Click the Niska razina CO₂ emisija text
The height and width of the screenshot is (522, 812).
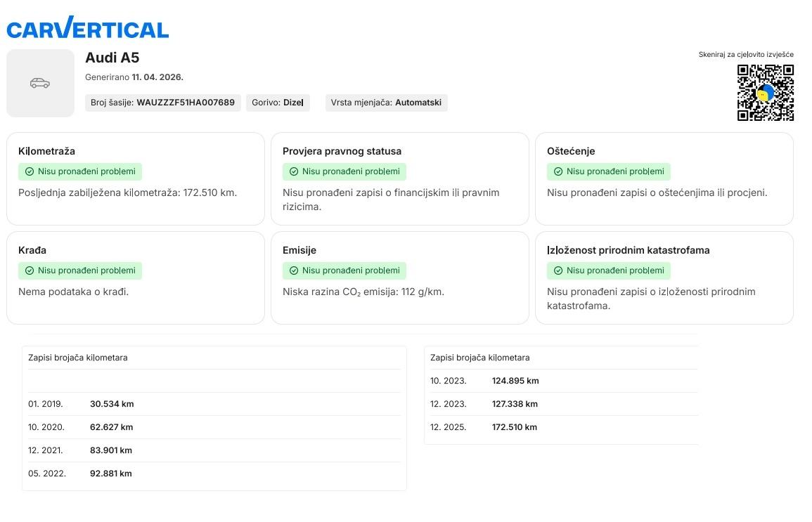tap(363, 292)
